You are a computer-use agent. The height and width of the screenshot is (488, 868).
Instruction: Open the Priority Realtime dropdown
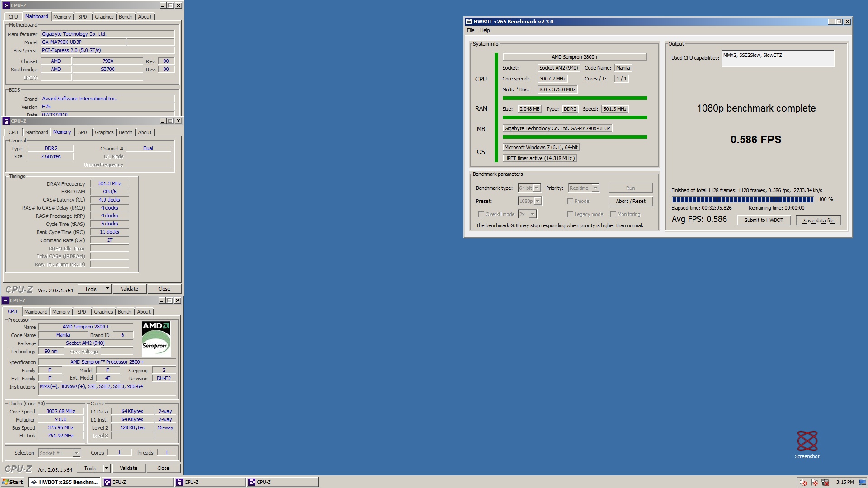click(x=584, y=188)
